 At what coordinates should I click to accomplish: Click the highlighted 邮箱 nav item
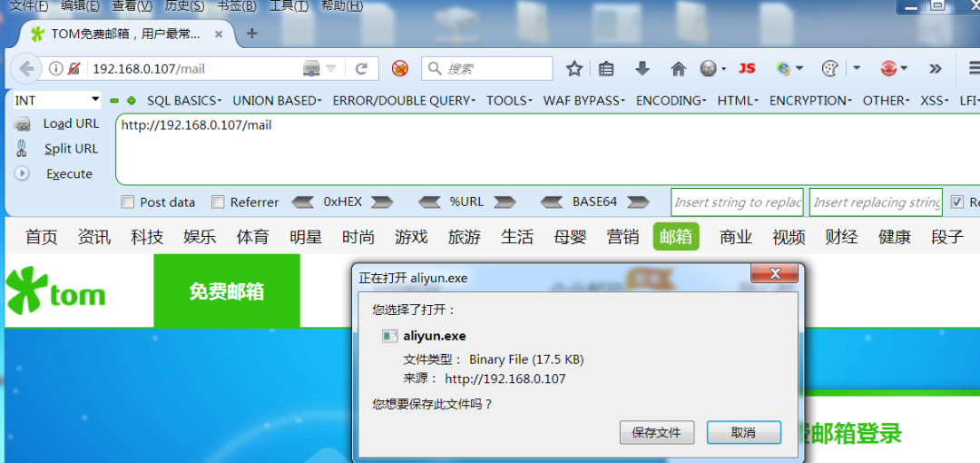pyautogui.click(x=676, y=237)
